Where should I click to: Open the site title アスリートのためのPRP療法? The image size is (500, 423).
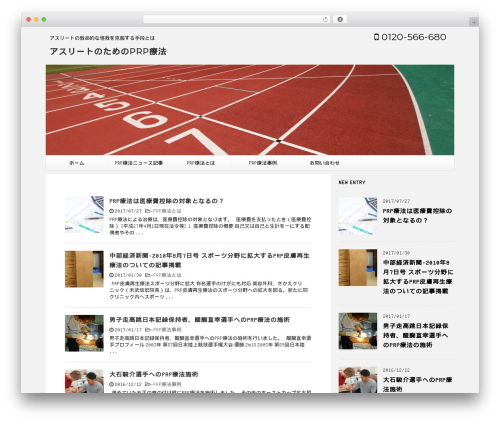click(108, 51)
